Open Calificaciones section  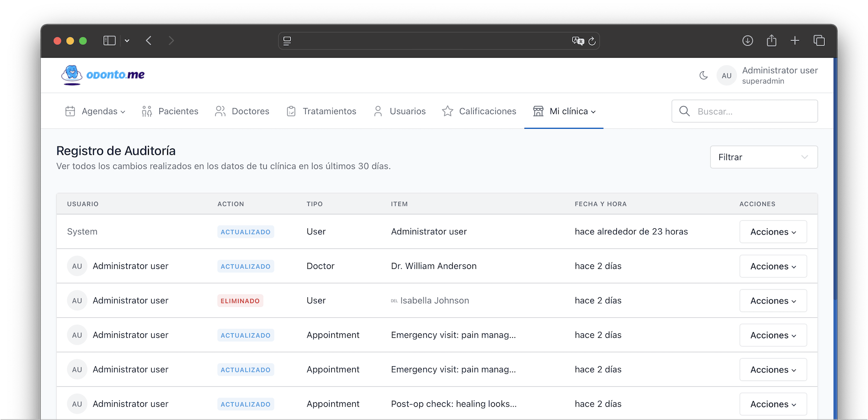(x=479, y=111)
